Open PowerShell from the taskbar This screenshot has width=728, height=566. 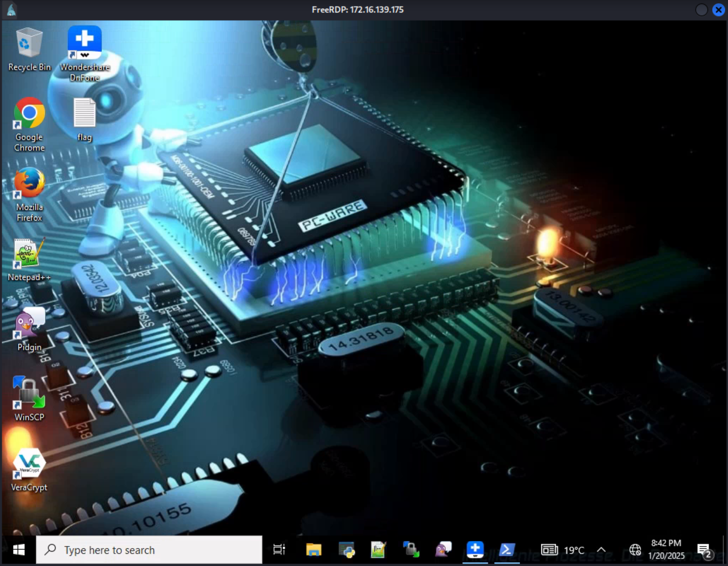click(507, 549)
